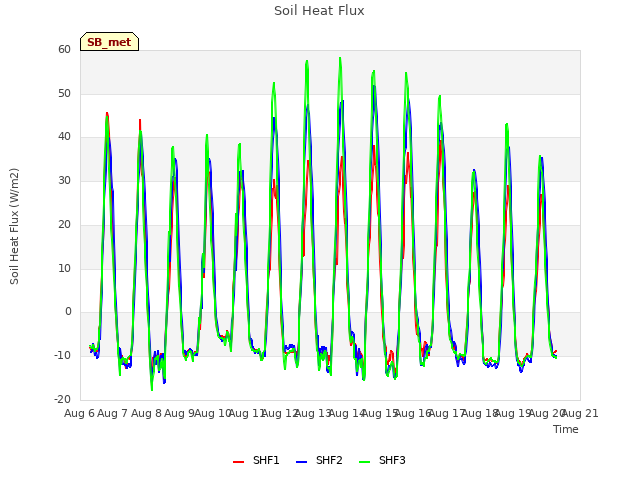Click the 'Aug 6' x-axis label

point(79,413)
